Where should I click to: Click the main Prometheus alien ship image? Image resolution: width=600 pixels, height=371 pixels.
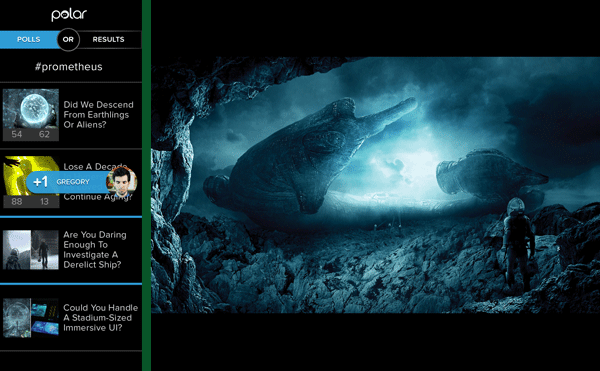(375, 185)
